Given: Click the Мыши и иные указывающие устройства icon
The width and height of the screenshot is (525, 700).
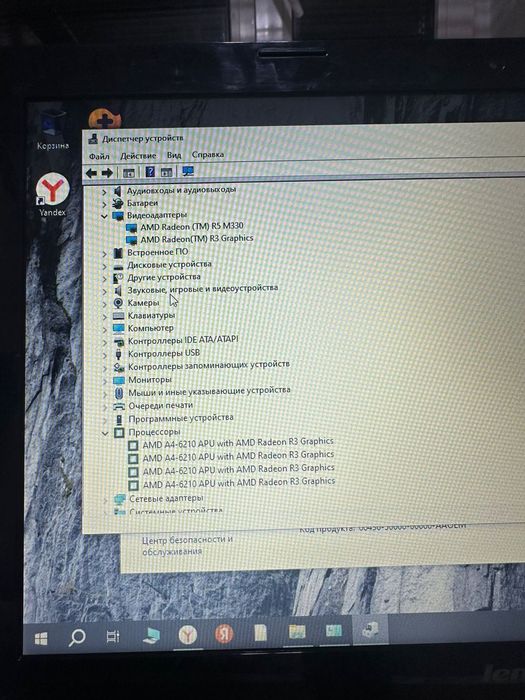Looking at the screenshot, I should click(x=119, y=393).
